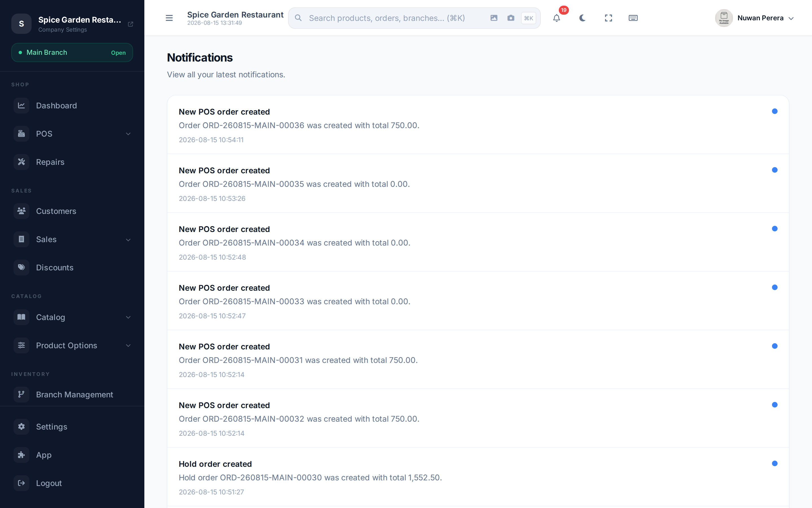The height and width of the screenshot is (508, 812).
Task: Enter fullscreen mode via expand icon
Action: tap(608, 18)
